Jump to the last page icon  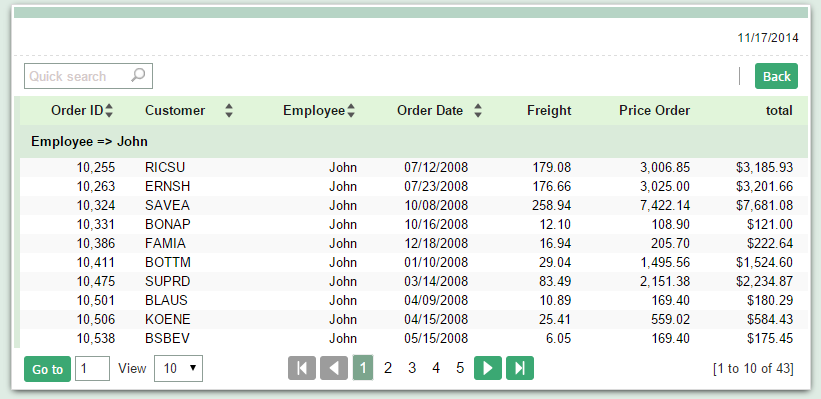pos(520,368)
